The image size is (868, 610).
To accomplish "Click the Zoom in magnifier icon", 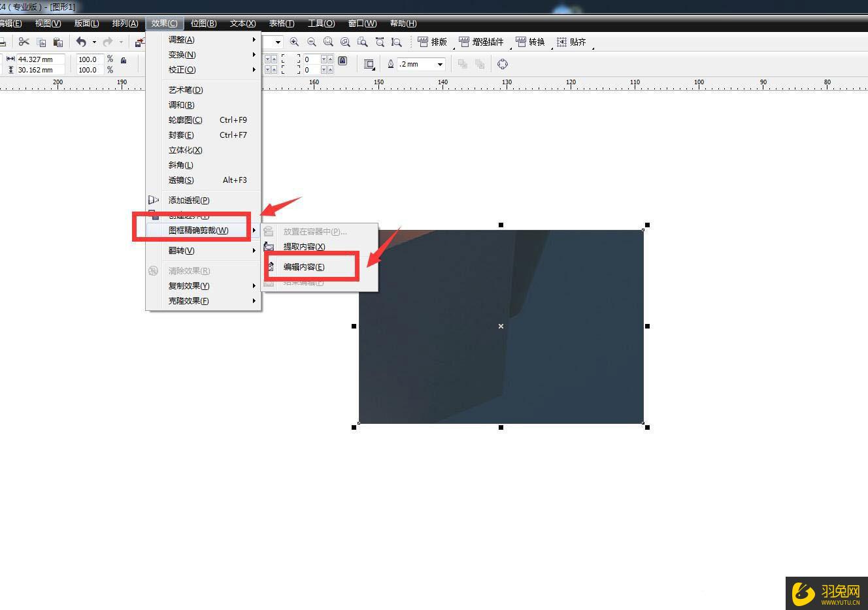I will click(295, 42).
